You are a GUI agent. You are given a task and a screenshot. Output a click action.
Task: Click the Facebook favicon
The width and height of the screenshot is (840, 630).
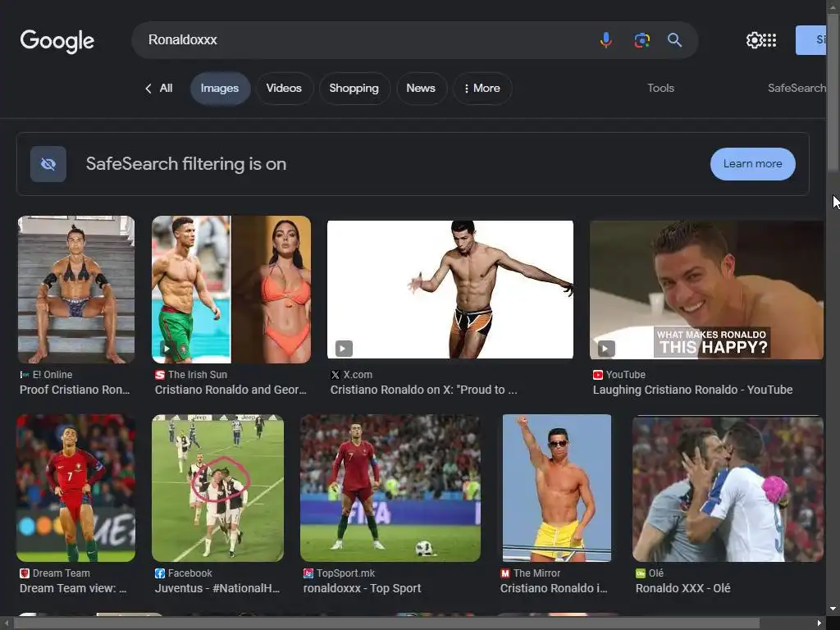tap(160, 573)
